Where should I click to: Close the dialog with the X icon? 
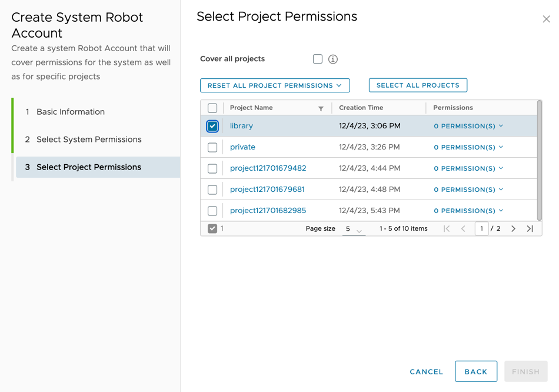click(x=546, y=18)
